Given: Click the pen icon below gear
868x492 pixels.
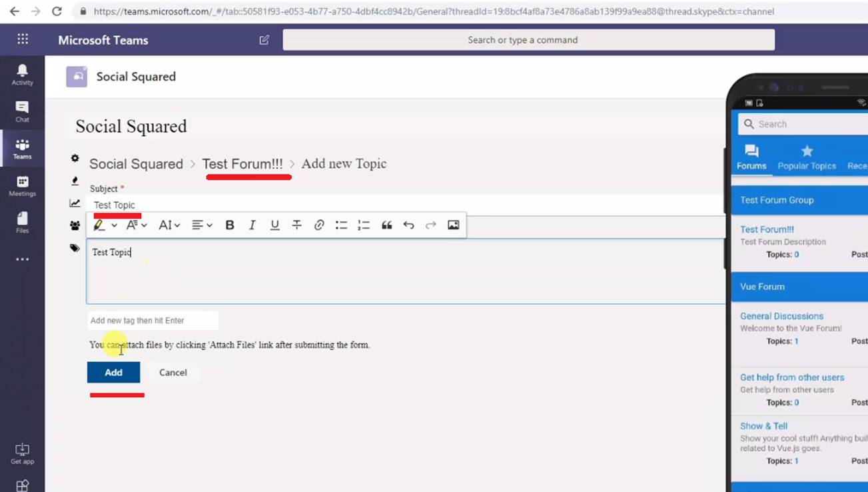Looking at the screenshot, I should pyautogui.click(x=75, y=181).
